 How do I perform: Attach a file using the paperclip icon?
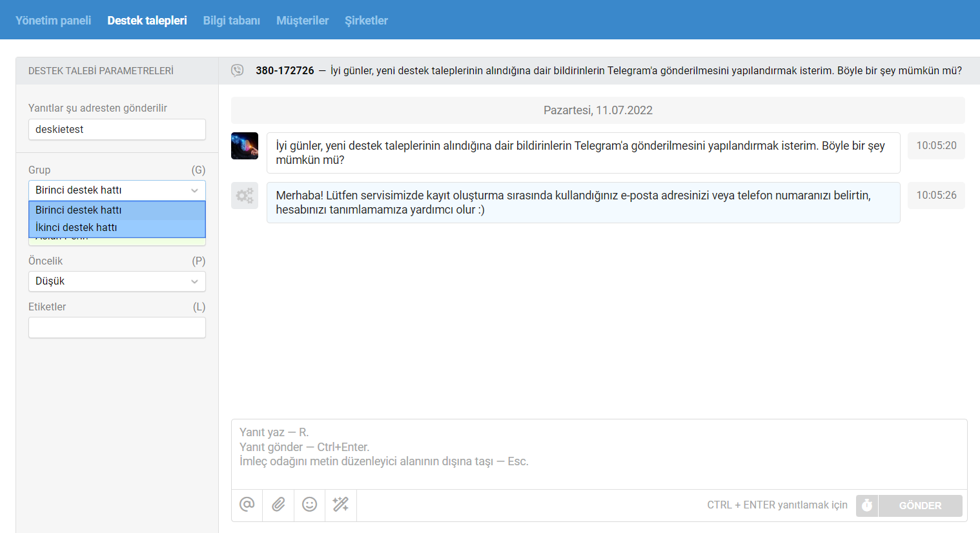(278, 505)
